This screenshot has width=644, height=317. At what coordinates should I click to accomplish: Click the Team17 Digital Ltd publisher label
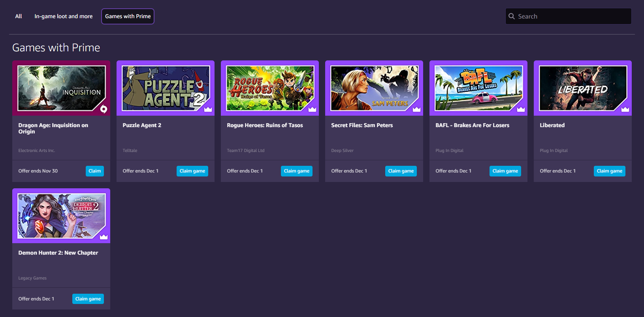coord(246,150)
